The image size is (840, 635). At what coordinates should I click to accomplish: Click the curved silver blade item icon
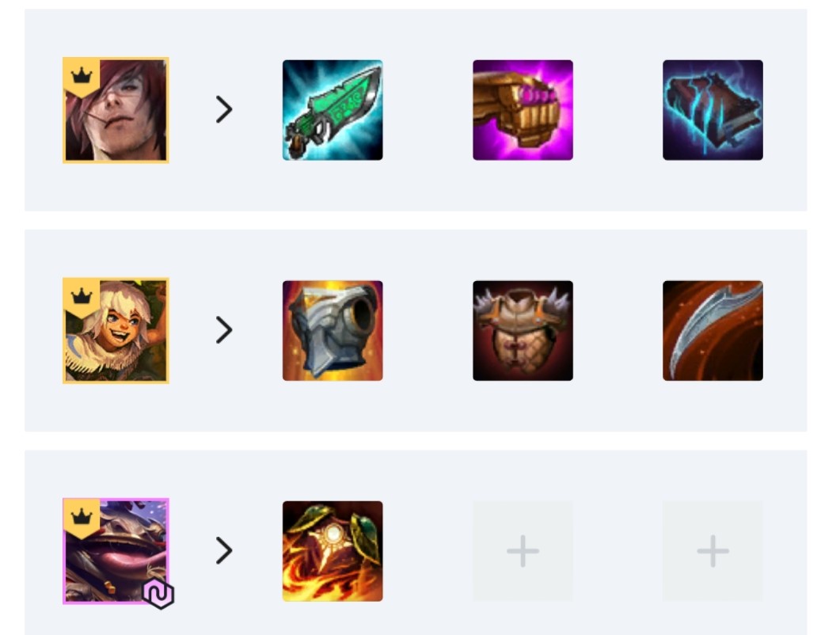pyautogui.click(x=713, y=331)
